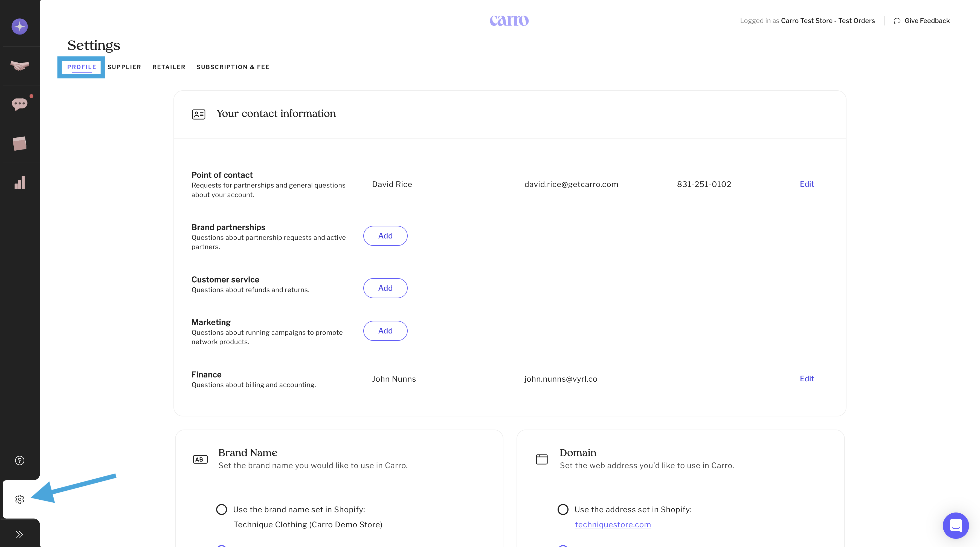980x547 pixels.
Task: Add a Customer service contact
Action: [x=385, y=288]
